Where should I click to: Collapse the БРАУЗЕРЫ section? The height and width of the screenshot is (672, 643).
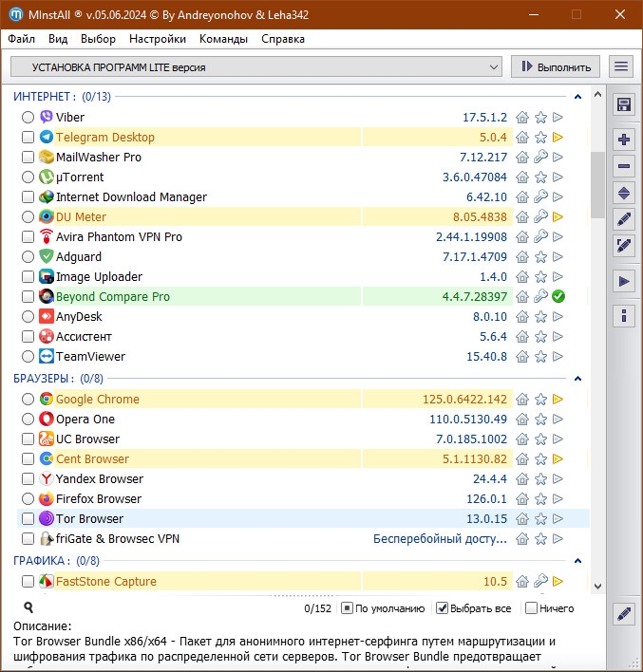coord(577,379)
